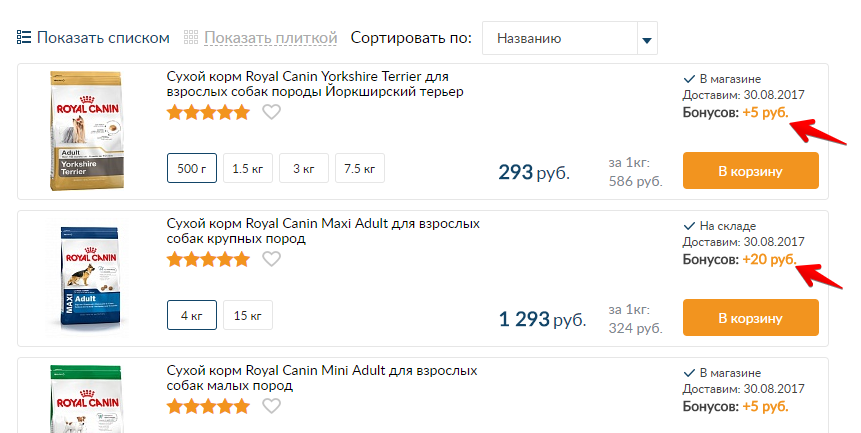Viewport: 861px width, 433px height.
Task: Rate Yorkshire Terrier food with star rating
Action: click(x=208, y=112)
